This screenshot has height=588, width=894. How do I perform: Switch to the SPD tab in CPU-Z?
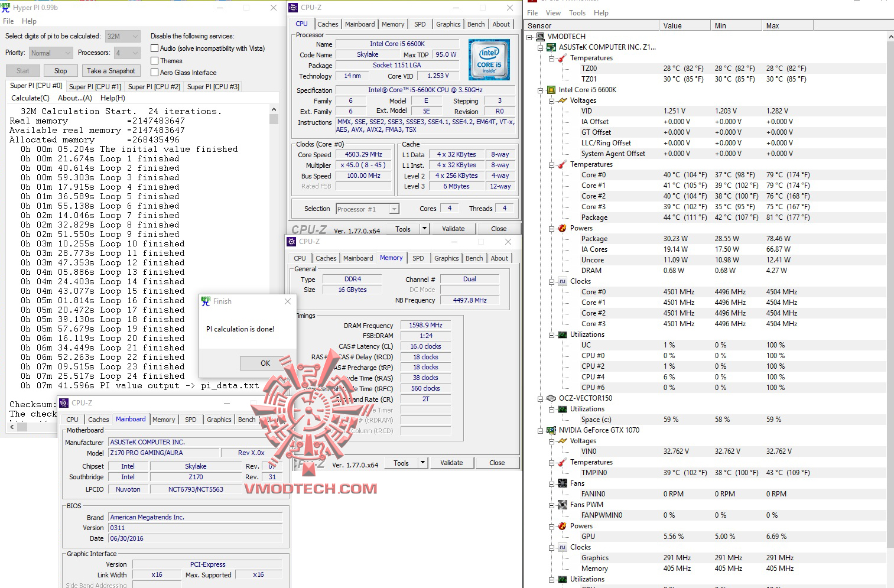tap(420, 24)
